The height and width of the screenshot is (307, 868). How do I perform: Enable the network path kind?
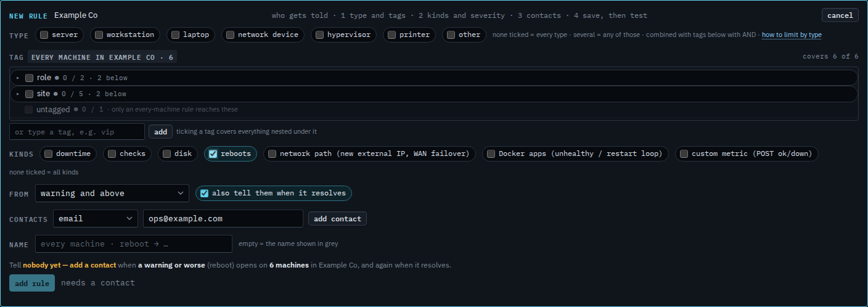(272, 154)
